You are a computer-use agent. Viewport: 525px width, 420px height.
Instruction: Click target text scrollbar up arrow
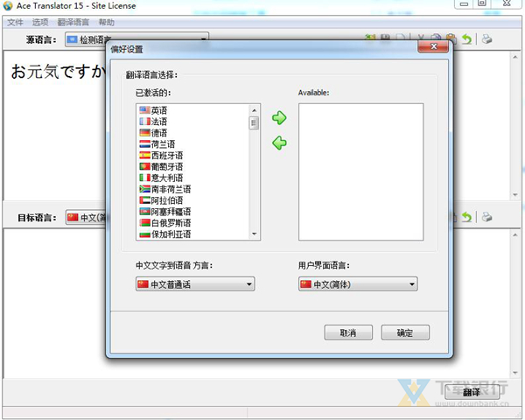[515, 235]
